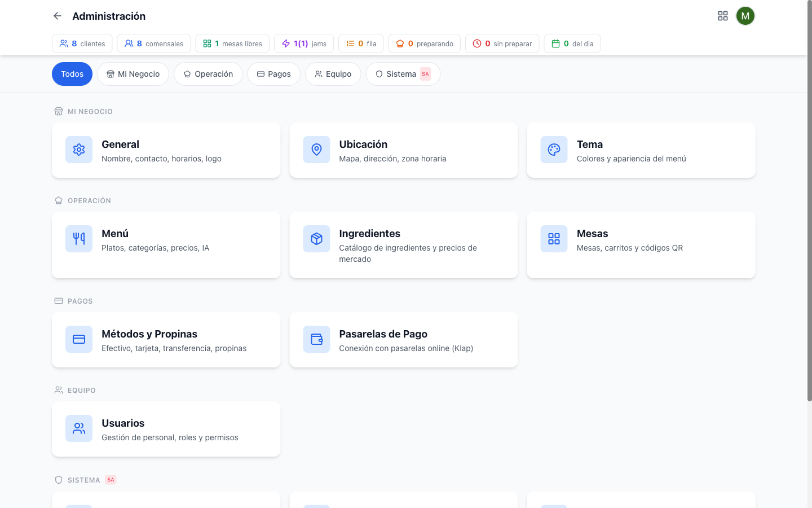Open the grid apps icon in header

coord(722,16)
